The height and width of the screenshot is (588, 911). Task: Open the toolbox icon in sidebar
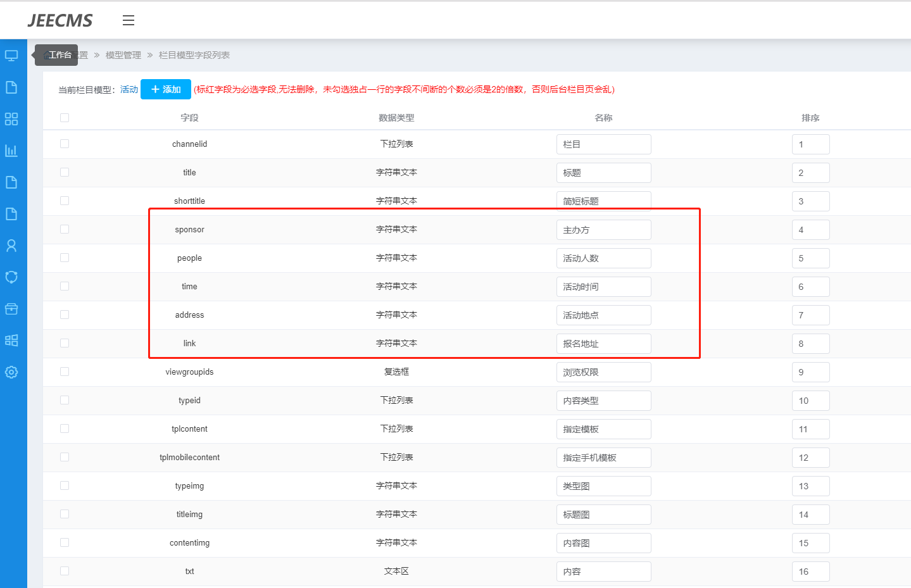pyautogui.click(x=11, y=309)
